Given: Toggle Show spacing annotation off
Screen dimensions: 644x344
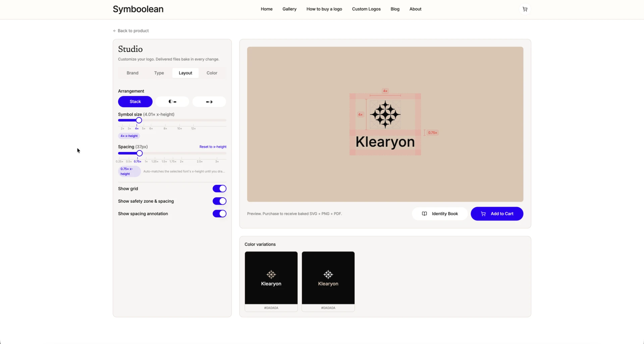Looking at the screenshot, I should click(219, 214).
